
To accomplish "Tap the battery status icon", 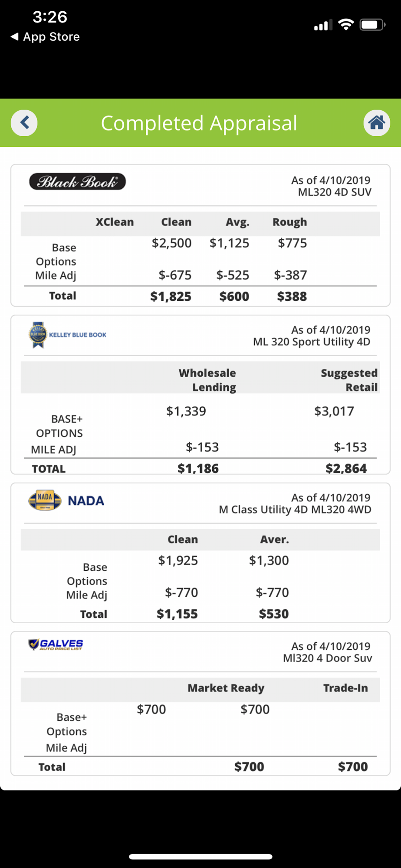I will coord(372,25).
